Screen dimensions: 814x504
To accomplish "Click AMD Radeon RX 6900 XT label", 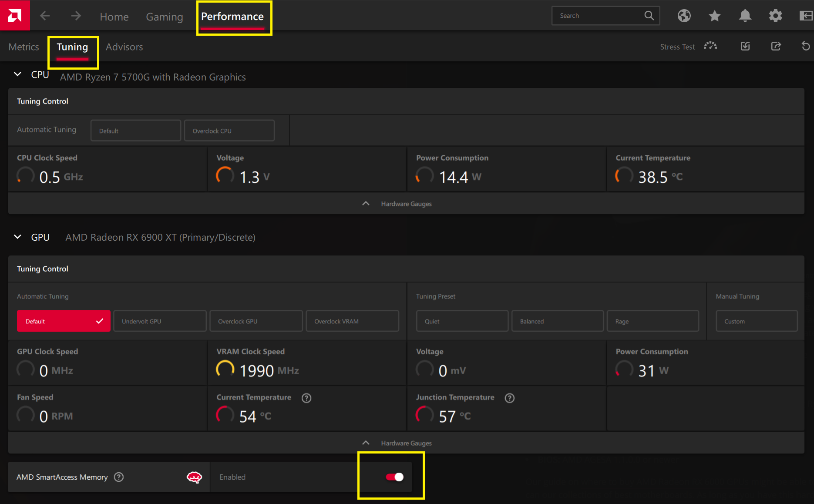I will click(x=160, y=237).
